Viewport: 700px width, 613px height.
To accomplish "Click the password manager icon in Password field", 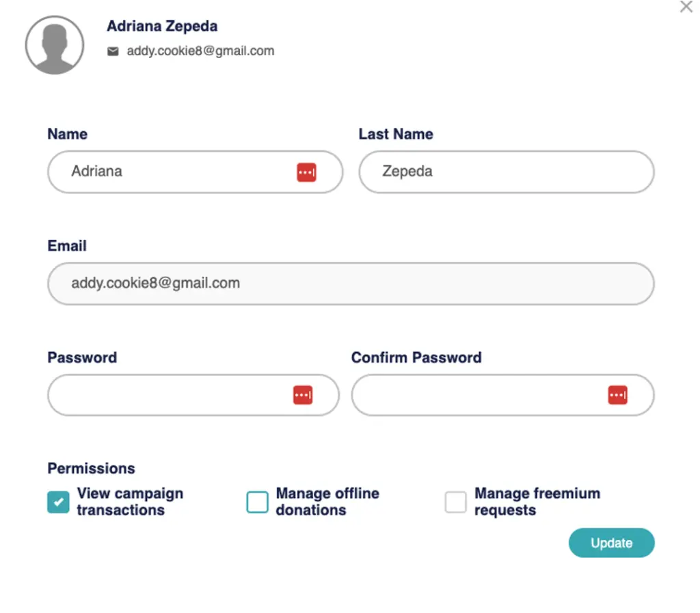I will (303, 394).
